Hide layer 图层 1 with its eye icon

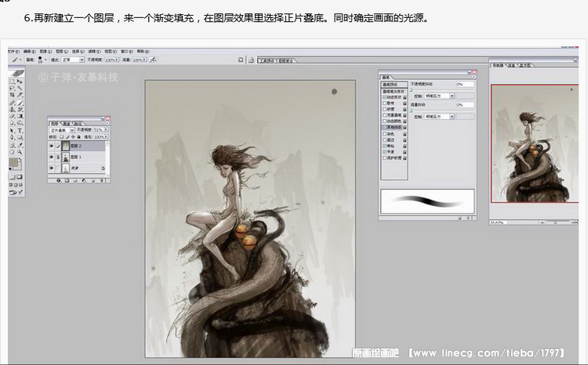(52, 157)
